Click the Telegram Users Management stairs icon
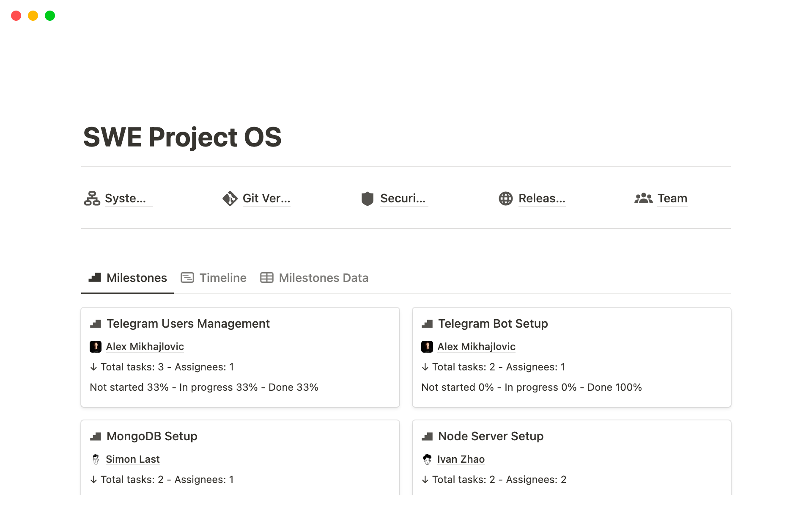The height and width of the screenshot is (508, 812). [96, 324]
